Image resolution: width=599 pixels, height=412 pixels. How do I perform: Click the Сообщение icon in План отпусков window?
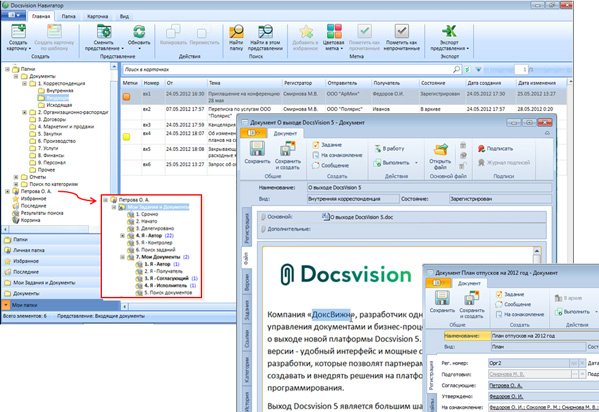pyautogui.click(x=499, y=304)
